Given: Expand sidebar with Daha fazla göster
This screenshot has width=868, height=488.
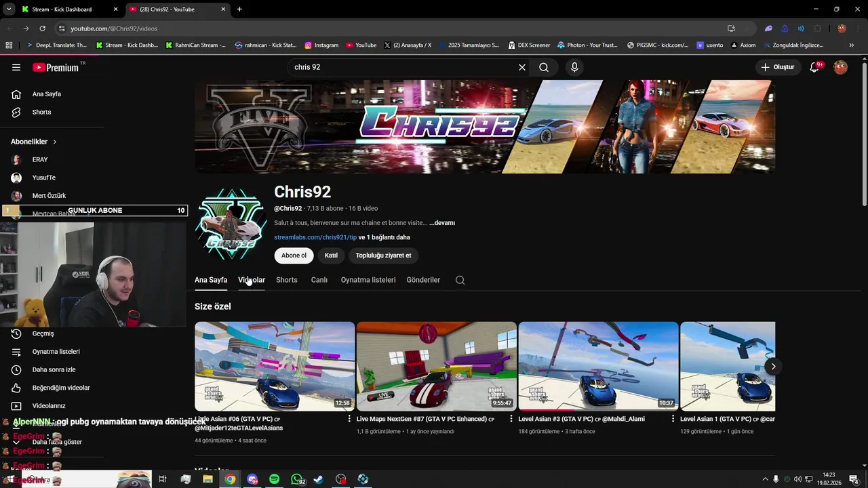Looking at the screenshot, I should [x=57, y=442].
